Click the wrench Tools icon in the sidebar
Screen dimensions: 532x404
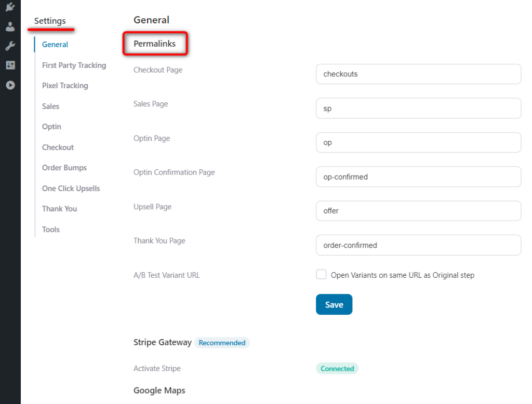(x=10, y=46)
